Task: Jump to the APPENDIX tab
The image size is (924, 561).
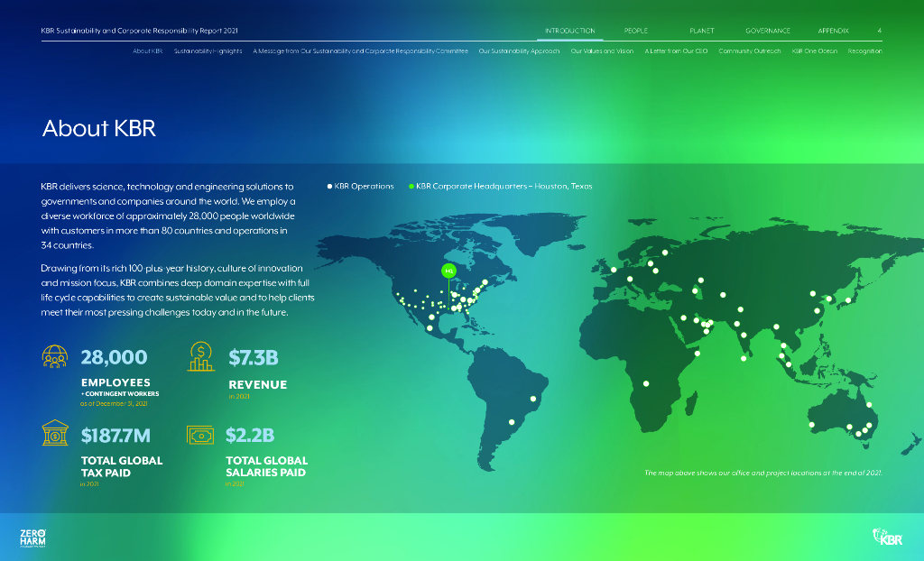Action: [833, 31]
